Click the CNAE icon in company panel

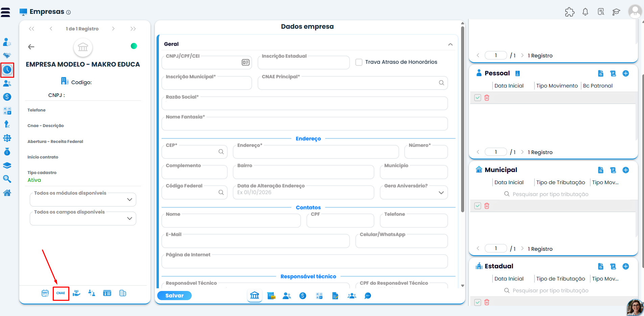[61, 293]
